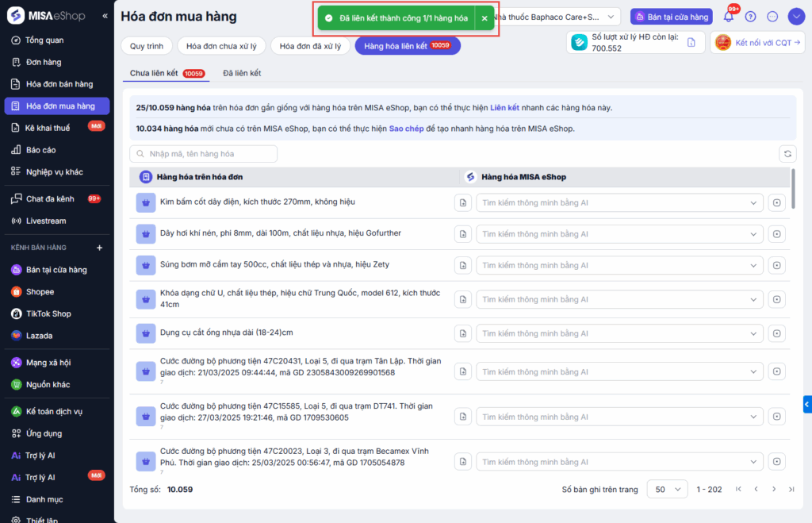Click circular action icon for Dụng cụ cắt ống row
The image size is (812, 523).
(777, 334)
